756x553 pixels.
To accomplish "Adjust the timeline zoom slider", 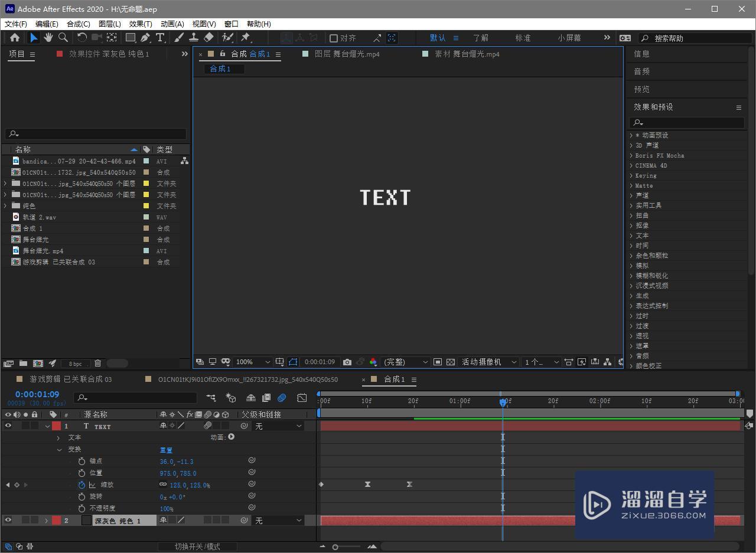I will [335, 547].
